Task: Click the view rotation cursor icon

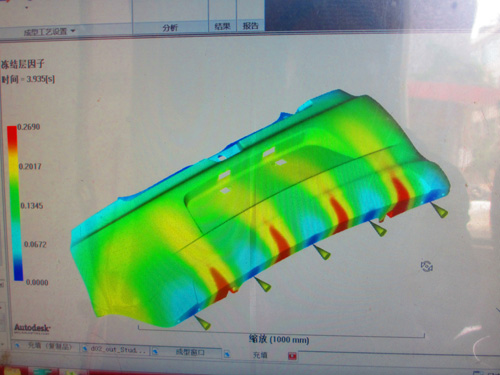Action: click(x=427, y=266)
